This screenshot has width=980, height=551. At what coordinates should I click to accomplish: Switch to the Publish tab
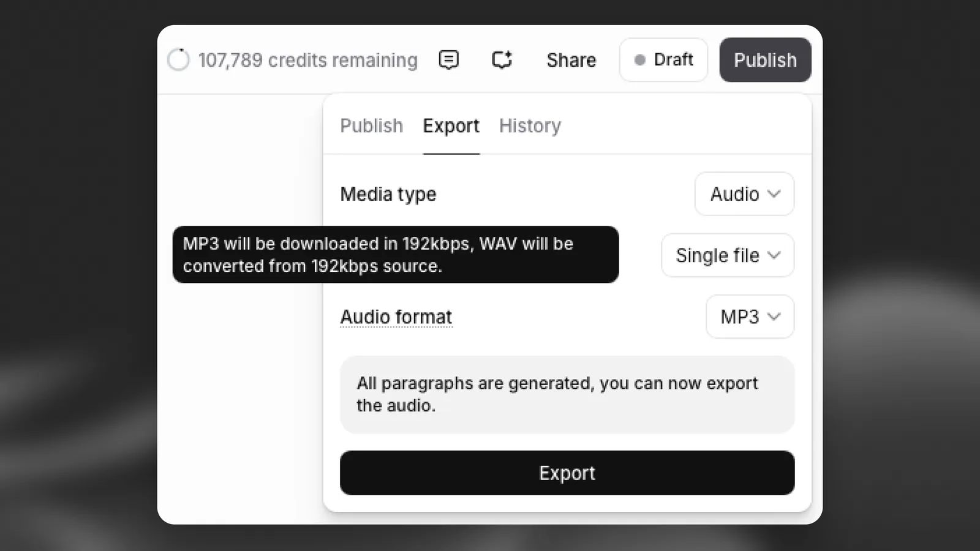[372, 126]
